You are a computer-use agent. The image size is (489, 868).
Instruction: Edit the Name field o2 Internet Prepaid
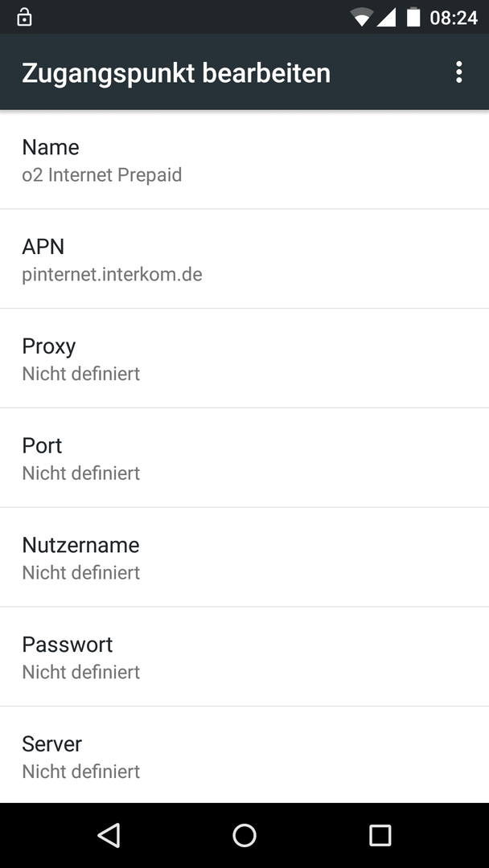pyautogui.click(x=244, y=160)
